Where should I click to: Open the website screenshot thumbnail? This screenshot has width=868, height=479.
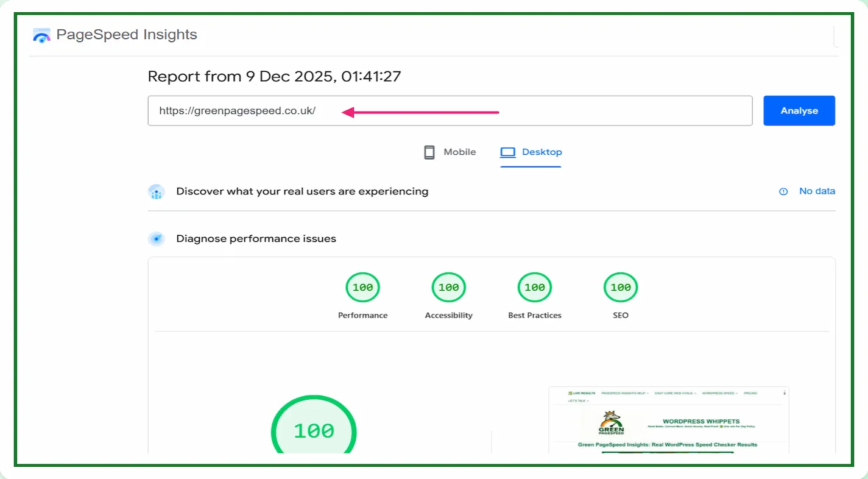pos(668,420)
